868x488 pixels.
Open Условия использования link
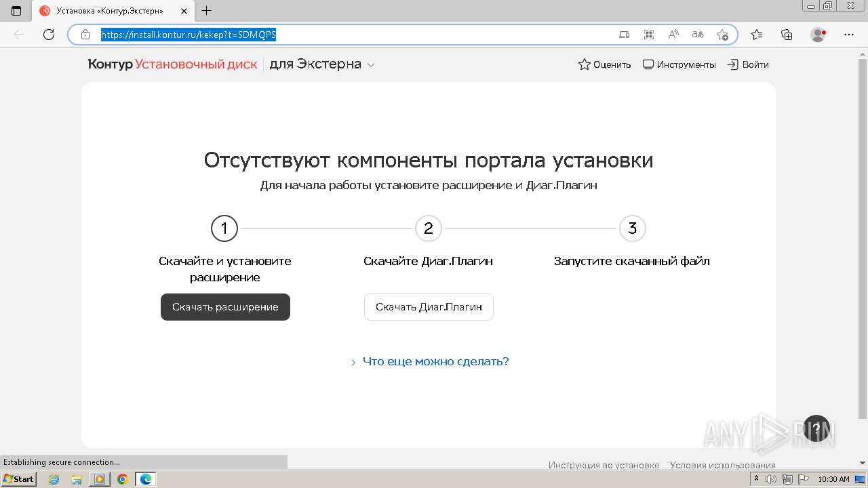point(723,465)
